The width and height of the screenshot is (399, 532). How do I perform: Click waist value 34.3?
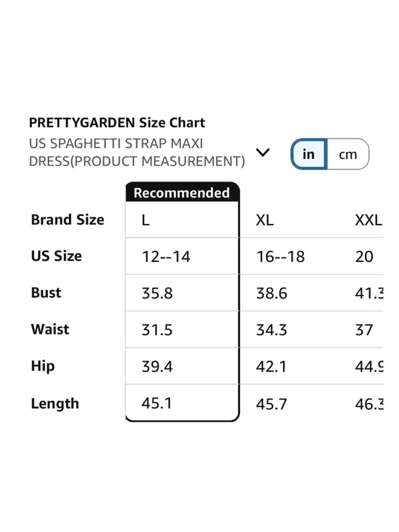point(271,330)
